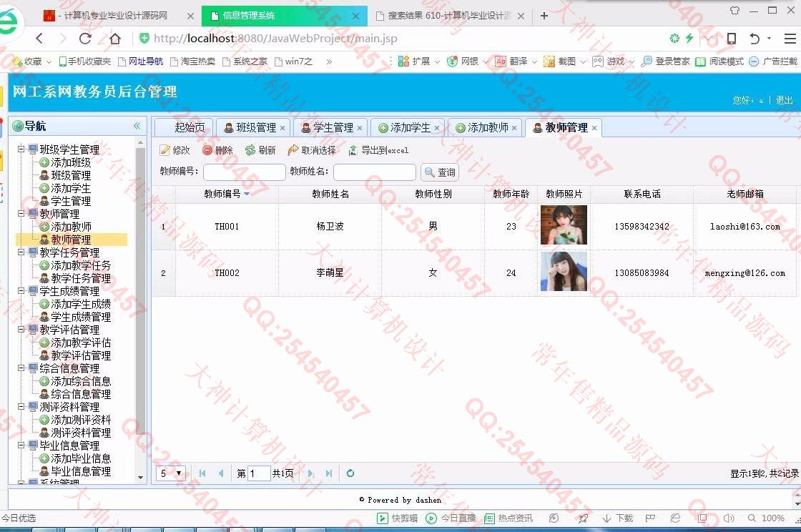Click the 下载 downloads status item
Image resolution: width=801 pixels, height=532 pixels.
pyautogui.click(x=618, y=518)
